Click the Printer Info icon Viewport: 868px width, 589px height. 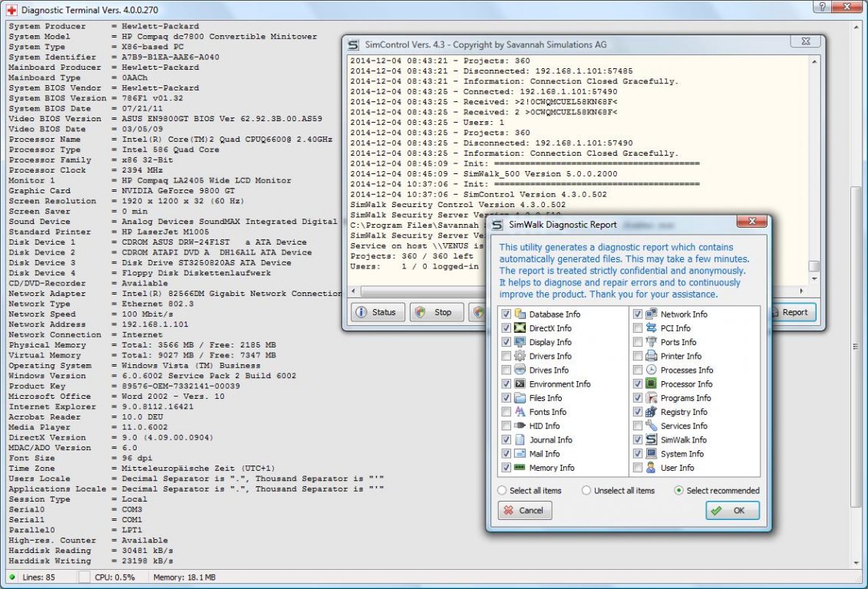(652, 356)
